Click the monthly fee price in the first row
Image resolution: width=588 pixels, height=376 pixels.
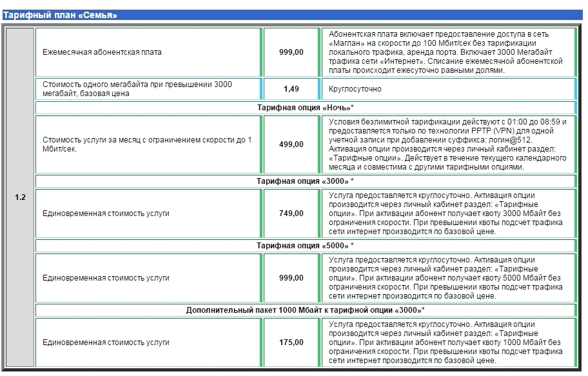(291, 52)
